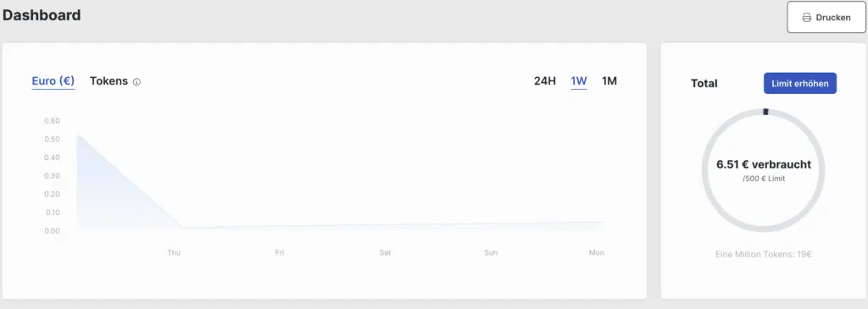Click the chart peak near 0.50
This screenshot has height=309, width=868.
[x=77, y=135]
